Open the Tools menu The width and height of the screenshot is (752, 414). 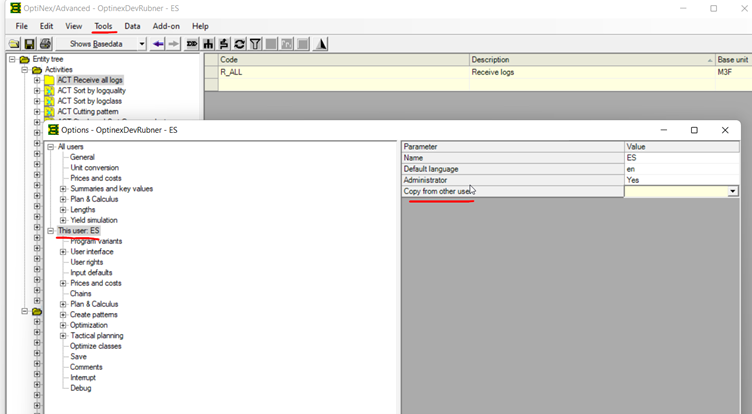coord(103,26)
